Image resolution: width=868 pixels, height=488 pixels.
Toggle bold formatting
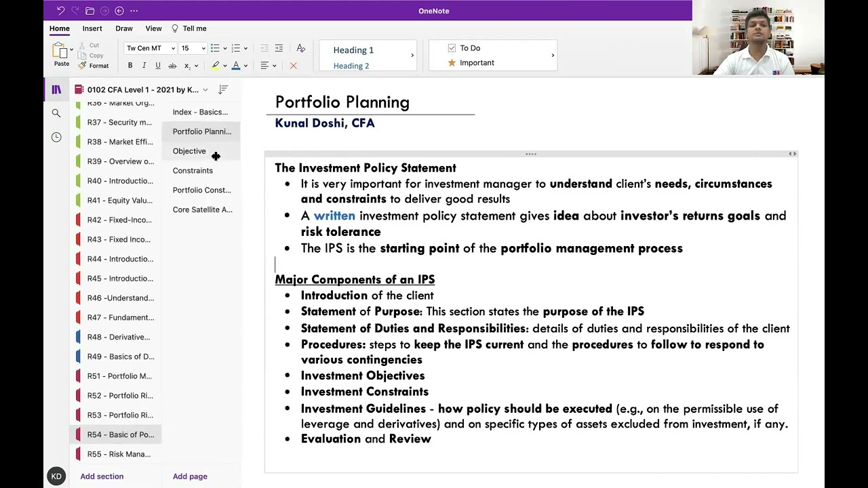click(130, 66)
